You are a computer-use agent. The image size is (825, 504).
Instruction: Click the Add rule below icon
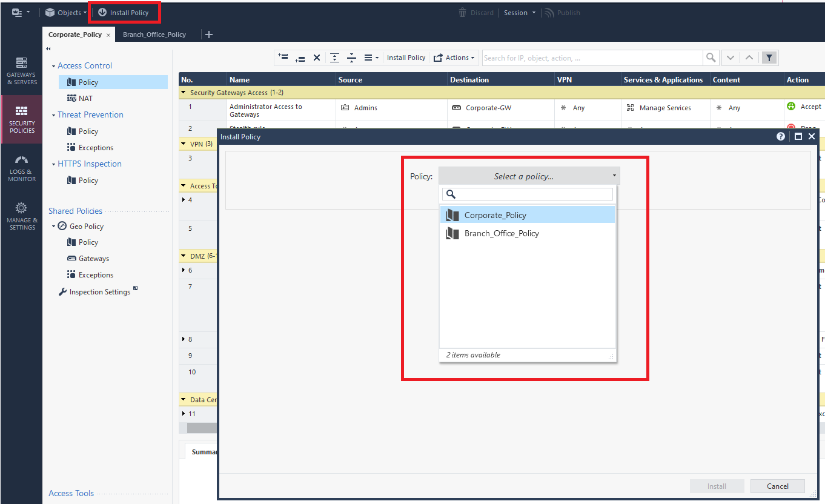(x=300, y=57)
